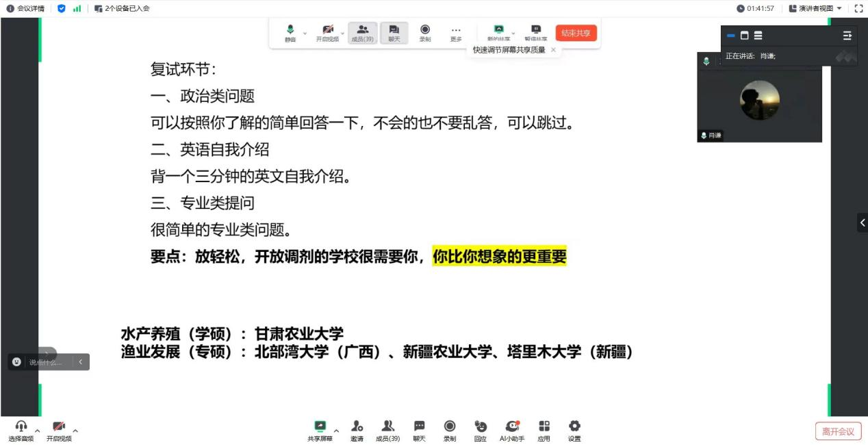
Task: Open Settings (设置) gear in bottom toolbar
Action: (574, 429)
